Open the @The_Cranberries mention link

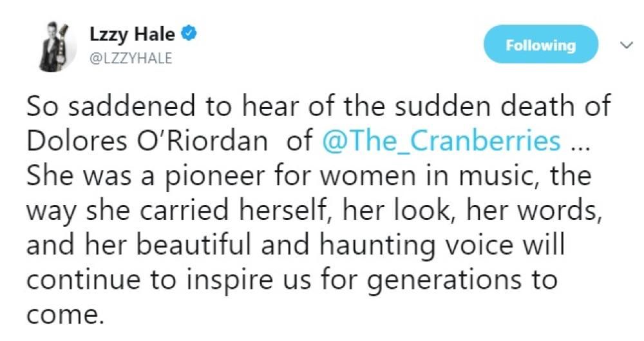click(440, 141)
